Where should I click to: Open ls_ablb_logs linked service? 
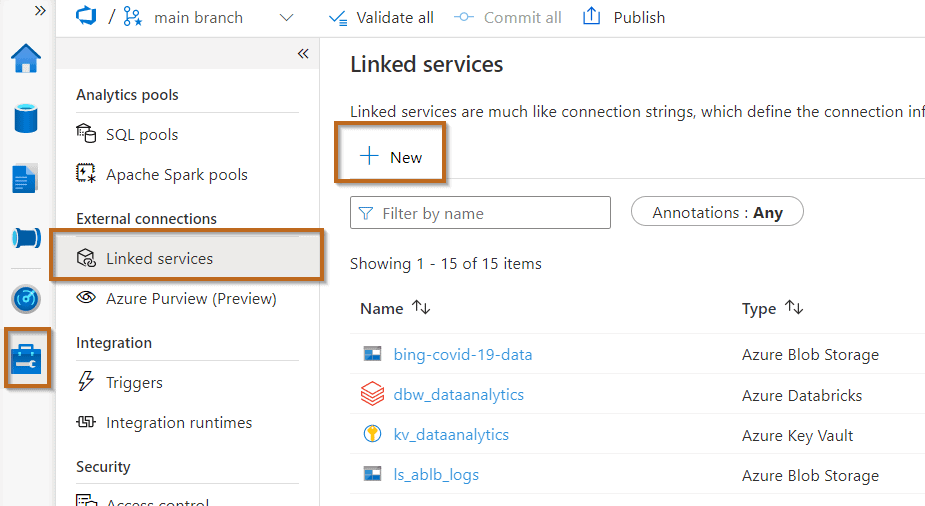(x=436, y=475)
